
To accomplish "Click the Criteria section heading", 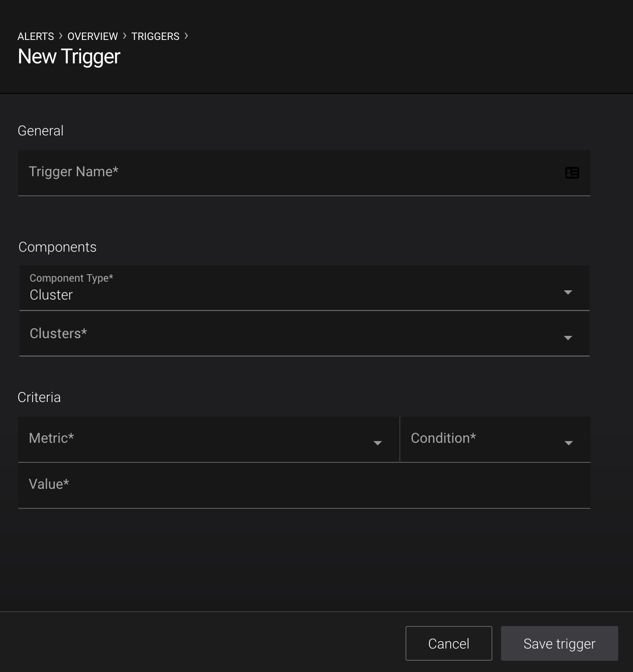I will [x=39, y=397].
